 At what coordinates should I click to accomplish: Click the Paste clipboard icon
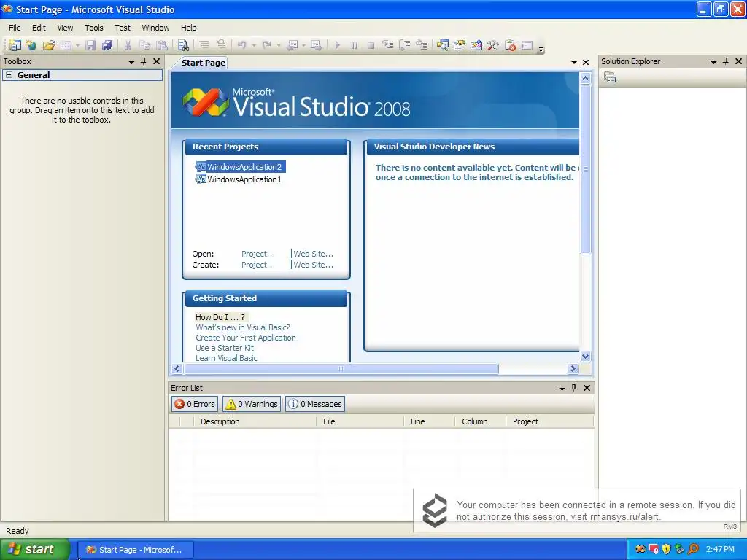tap(162, 45)
